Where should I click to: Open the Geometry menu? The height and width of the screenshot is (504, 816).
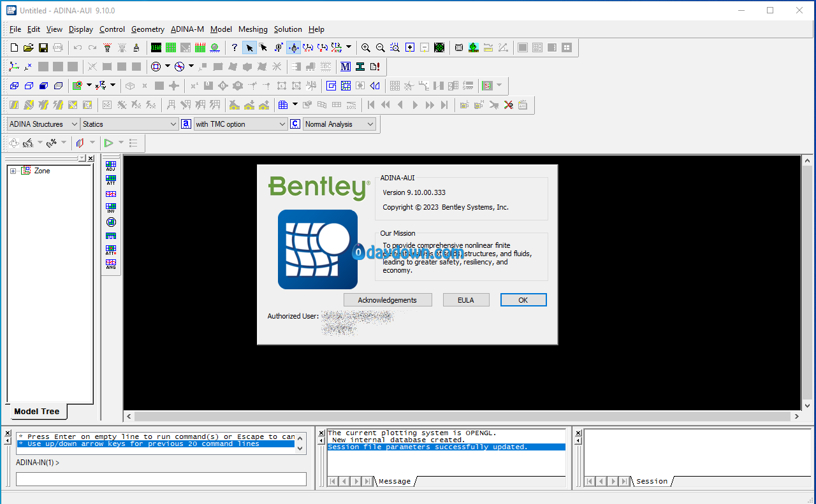(x=148, y=29)
